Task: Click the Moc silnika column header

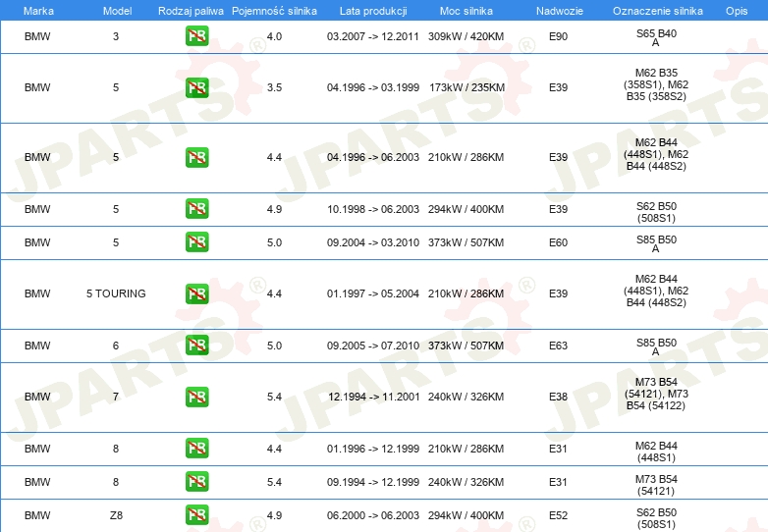Action: click(x=466, y=11)
